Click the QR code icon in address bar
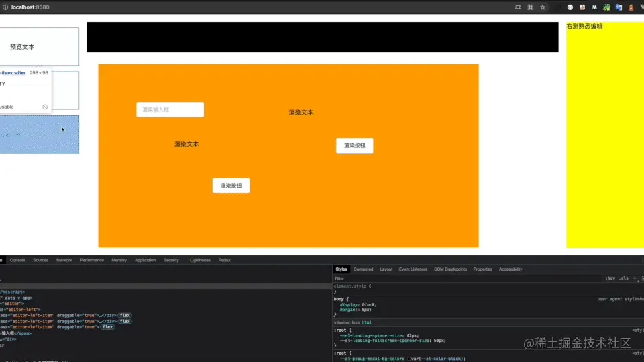This screenshot has height=362, width=644. coord(530,7)
